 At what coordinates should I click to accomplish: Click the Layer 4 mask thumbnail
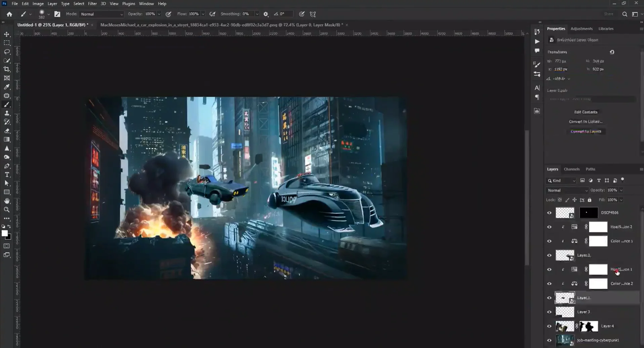pos(589,326)
